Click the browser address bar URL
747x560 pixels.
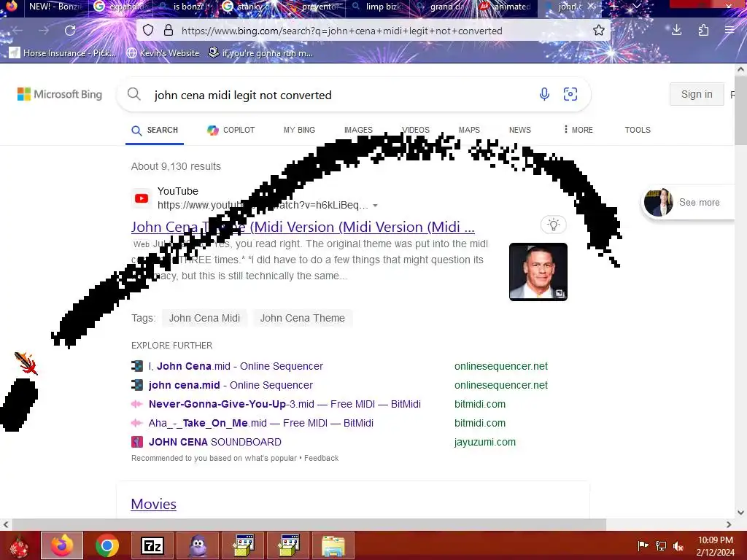(x=341, y=31)
